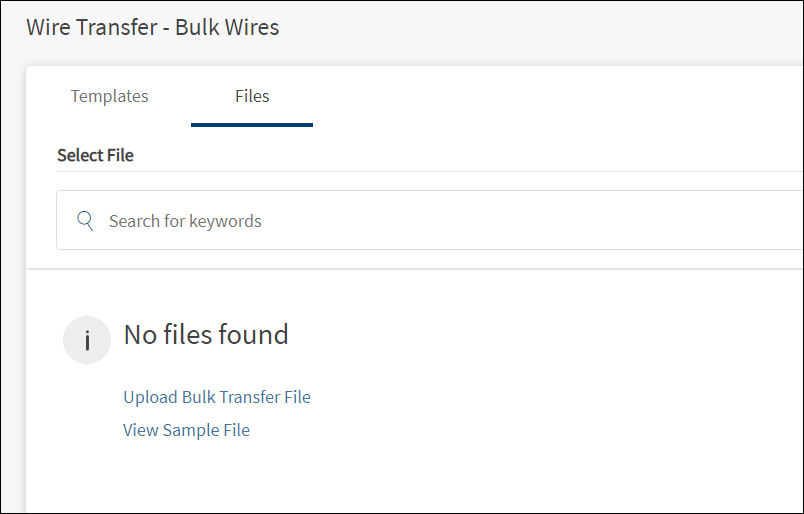This screenshot has width=804, height=514.
Task: Click the magnifying glass search icon
Action: [x=85, y=220]
